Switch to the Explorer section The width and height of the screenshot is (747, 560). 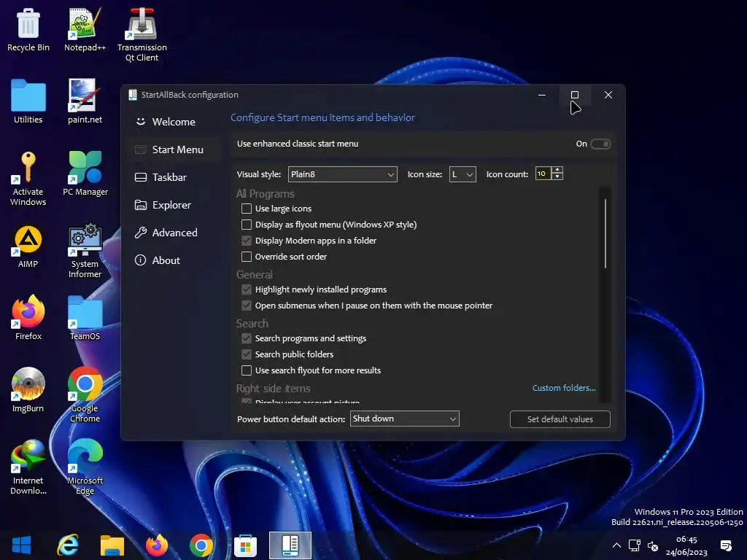[174, 205]
